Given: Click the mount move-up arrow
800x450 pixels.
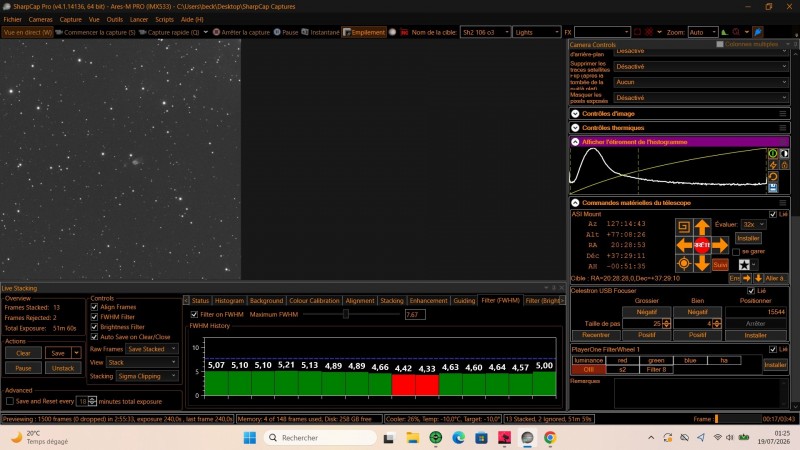Looking at the screenshot, I should pos(702,227).
